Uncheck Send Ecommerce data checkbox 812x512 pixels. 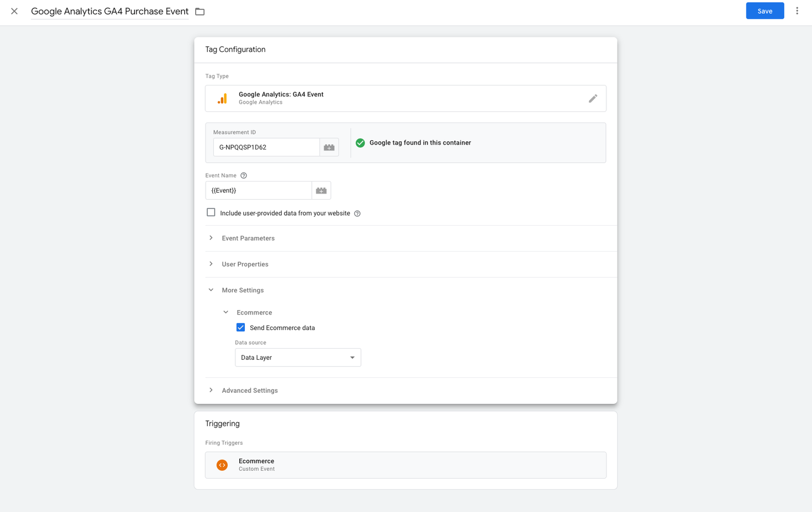pos(240,328)
